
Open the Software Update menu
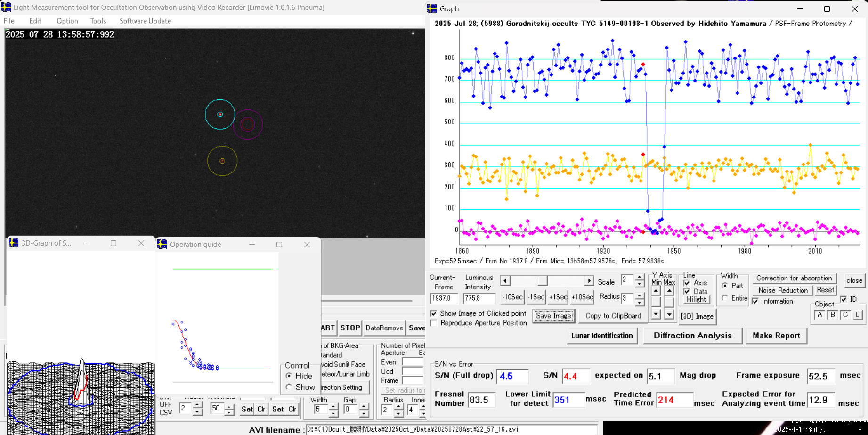145,21
